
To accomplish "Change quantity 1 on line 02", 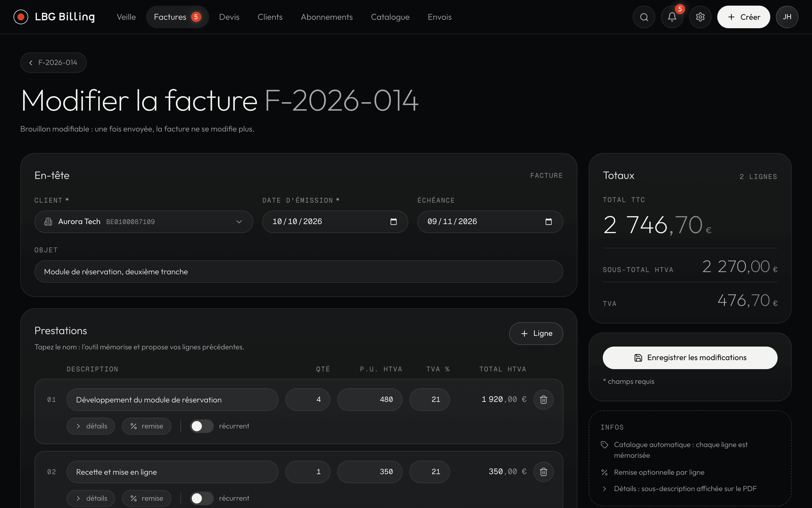I will click(308, 472).
